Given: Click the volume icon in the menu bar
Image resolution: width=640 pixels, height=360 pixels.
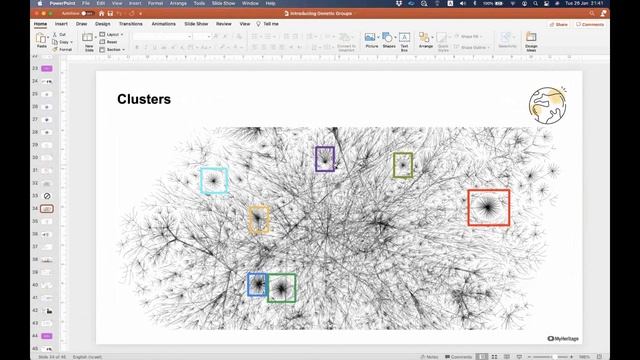Looking at the screenshot, I should click(x=462, y=3).
